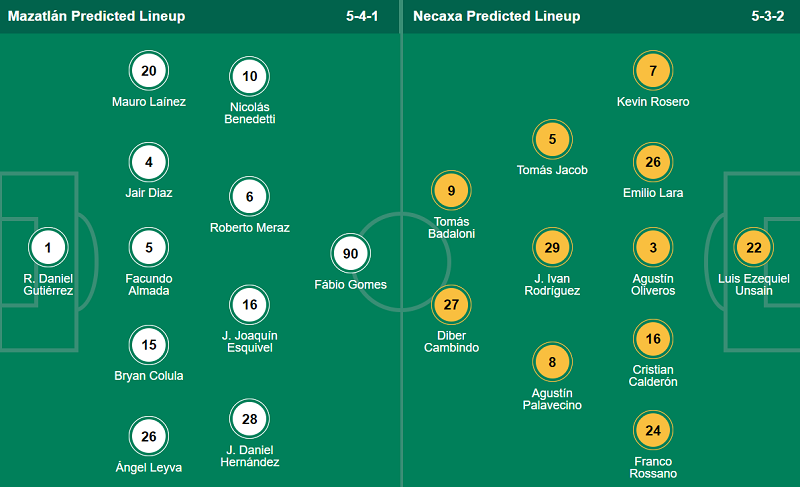The image size is (800, 487).
Task: Click J. Daniel Hernández's number 28 badge
Action: click(250, 418)
